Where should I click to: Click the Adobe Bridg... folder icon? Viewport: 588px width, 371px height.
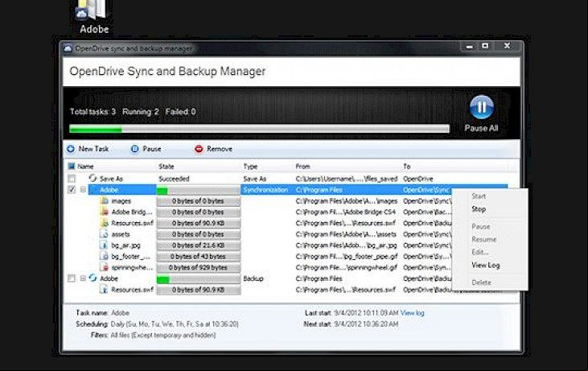(105, 212)
